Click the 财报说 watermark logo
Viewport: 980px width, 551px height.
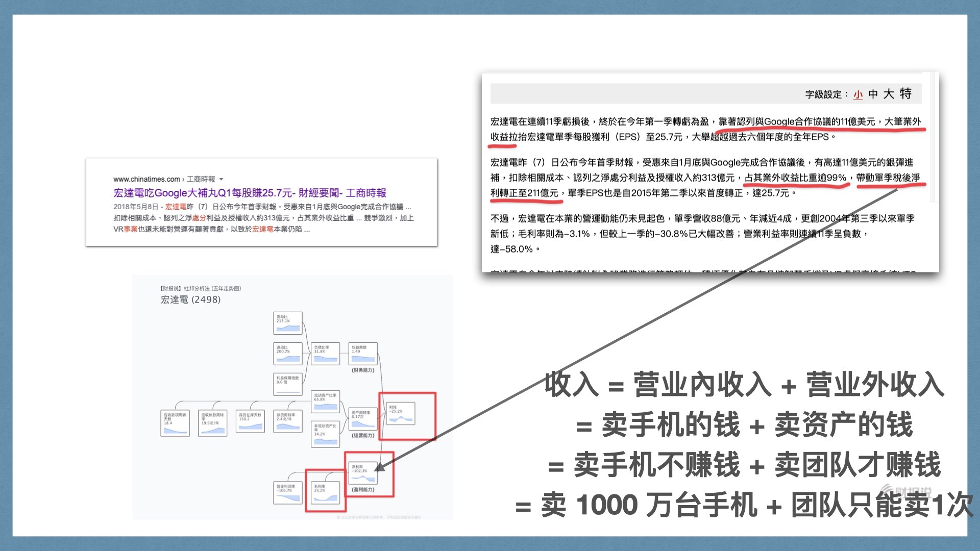tap(906, 492)
